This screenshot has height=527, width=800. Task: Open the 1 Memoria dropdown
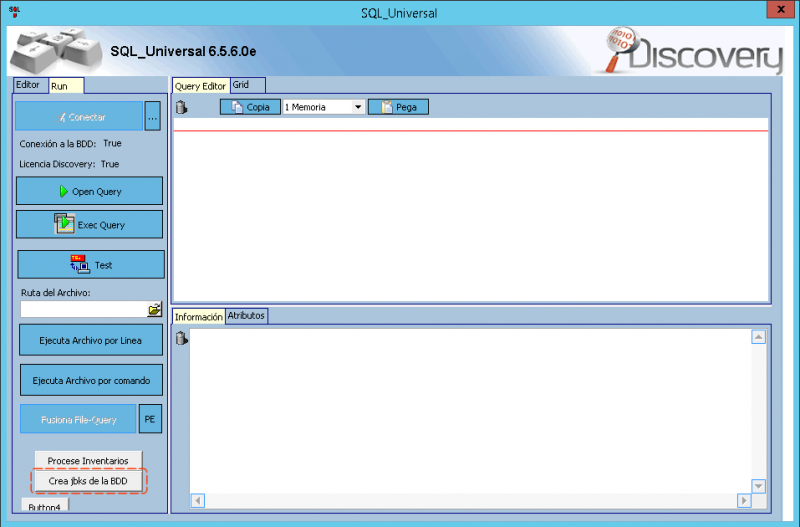pyautogui.click(x=358, y=107)
